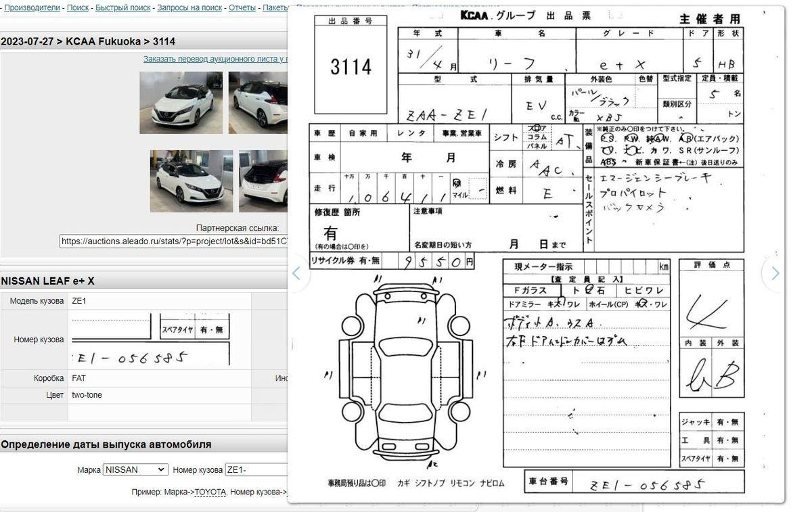Viewport: 812px width, 512px height.
Task: Click the FAT gearbox value
Action: coord(78,378)
